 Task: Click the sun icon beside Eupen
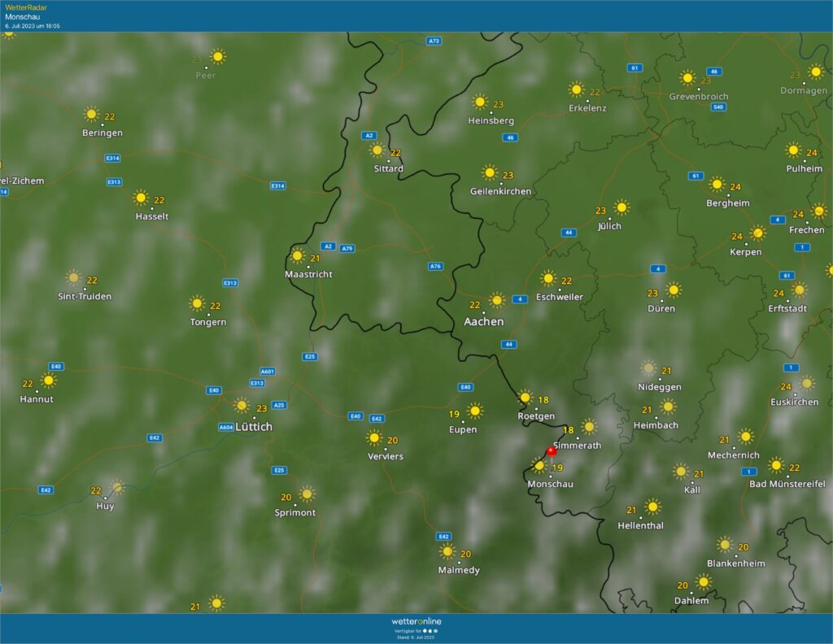475,411
